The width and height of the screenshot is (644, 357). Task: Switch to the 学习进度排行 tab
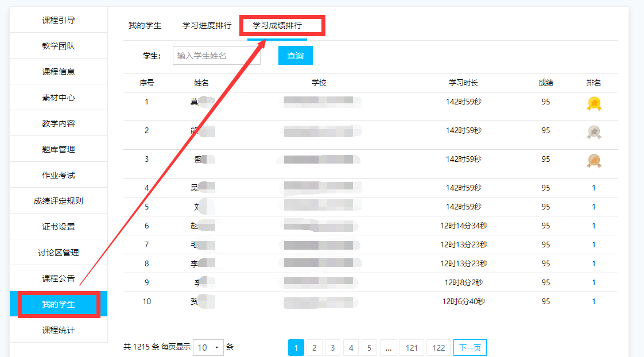pyautogui.click(x=207, y=25)
